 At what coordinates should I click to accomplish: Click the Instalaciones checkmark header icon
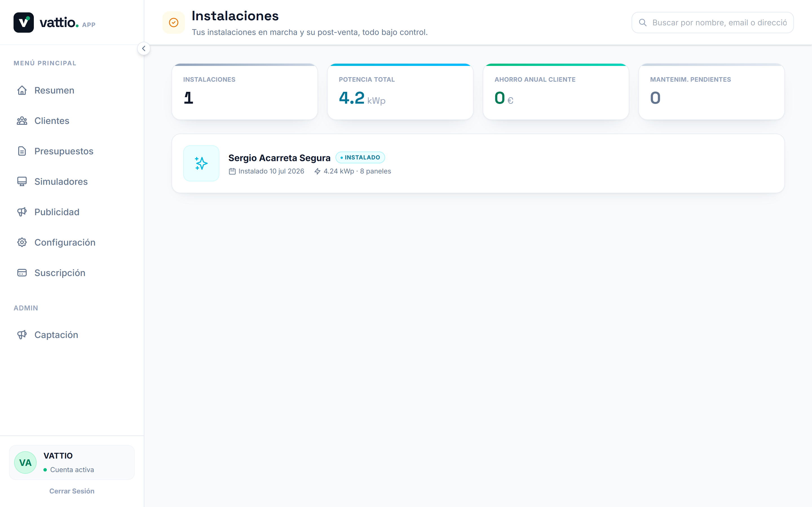click(x=173, y=23)
